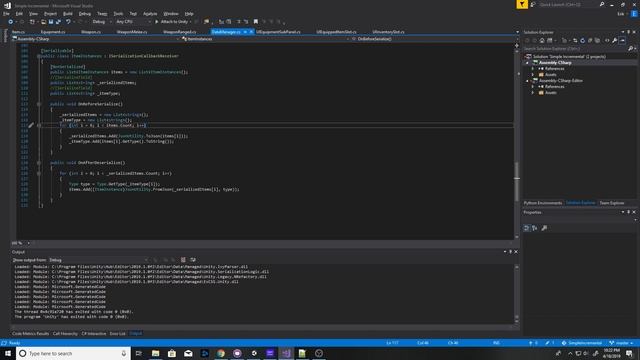Click the File Explorer taskbar icon

156,353
